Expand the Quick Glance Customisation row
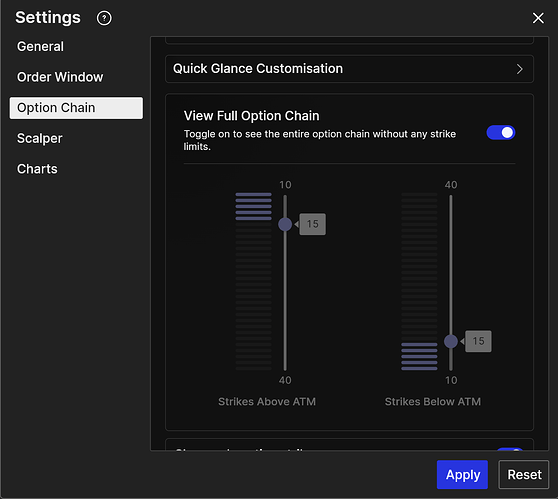The height and width of the screenshot is (499, 558). [349, 69]
